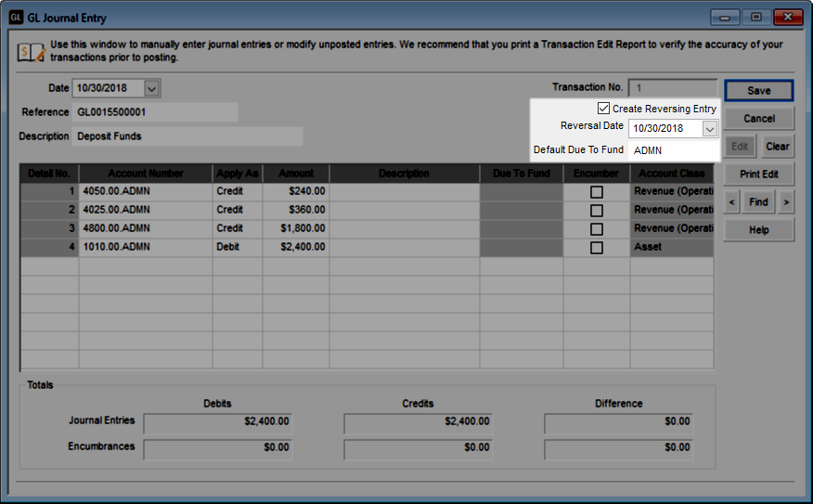Uncheck Create Reversing Entry checkbox
Viewport: 813px width, 504px height.
coord(604,109)
